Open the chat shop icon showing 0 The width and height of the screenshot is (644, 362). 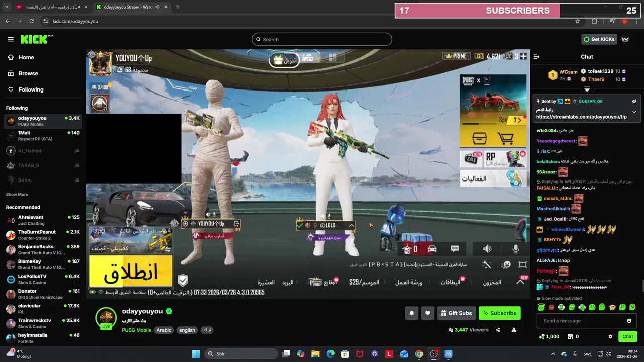[x=570, y=336]
